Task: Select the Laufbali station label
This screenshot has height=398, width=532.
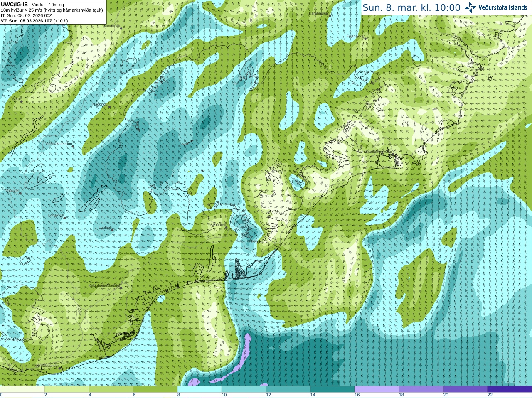Action: pyautogui.click(x=105, y=228)
